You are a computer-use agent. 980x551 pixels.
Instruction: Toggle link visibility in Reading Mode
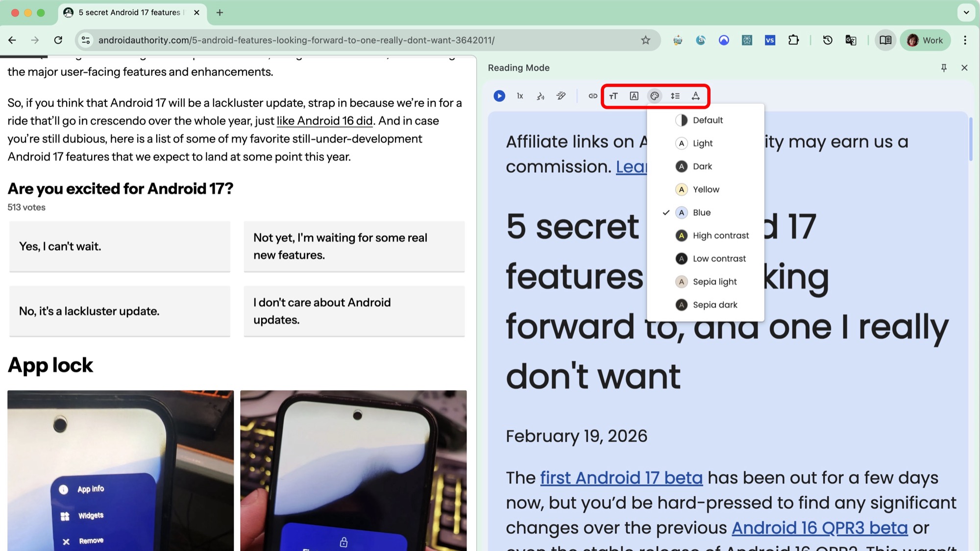592,96
